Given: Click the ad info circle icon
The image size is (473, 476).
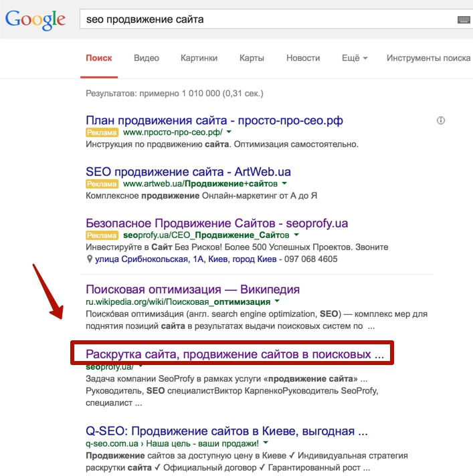Looking at the screenshot, I should pos(441,120).
